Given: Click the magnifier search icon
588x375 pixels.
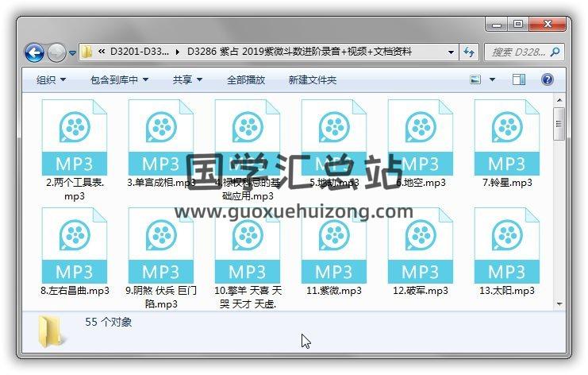Looking at the screenshot, I should point(555,52).
